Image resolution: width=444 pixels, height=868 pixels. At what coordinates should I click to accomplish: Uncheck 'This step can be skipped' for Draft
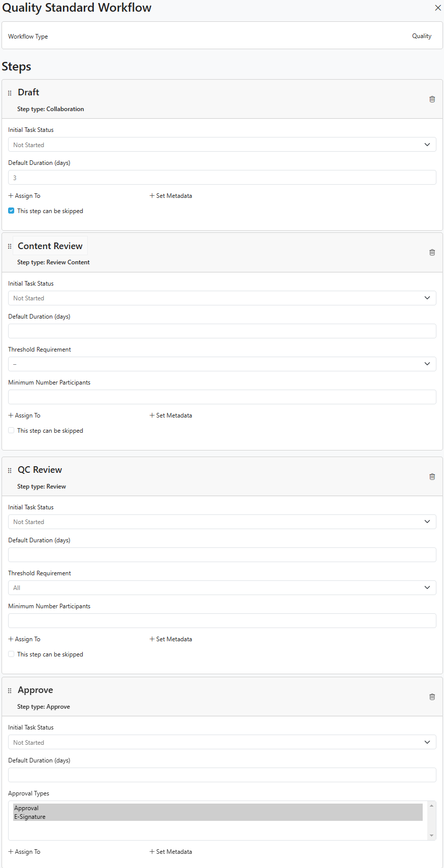pyautogui.click(x=11, y=210)
